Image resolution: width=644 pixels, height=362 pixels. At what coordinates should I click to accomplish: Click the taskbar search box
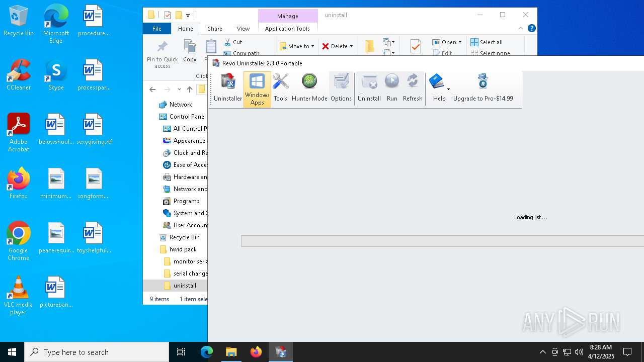[x=97, y=352]
